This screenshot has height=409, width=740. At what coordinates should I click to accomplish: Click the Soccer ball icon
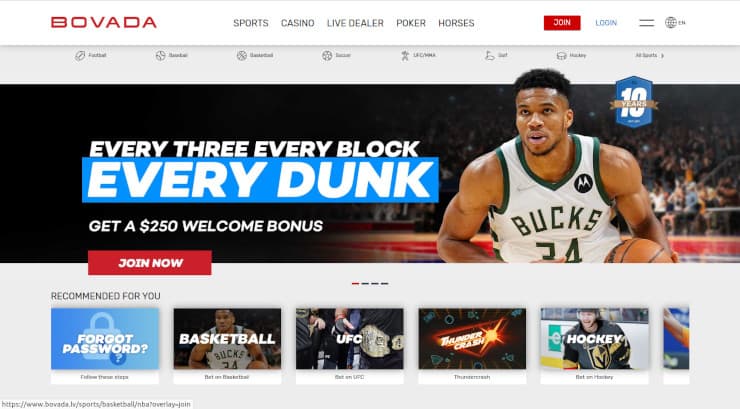(x=327, y=56)
